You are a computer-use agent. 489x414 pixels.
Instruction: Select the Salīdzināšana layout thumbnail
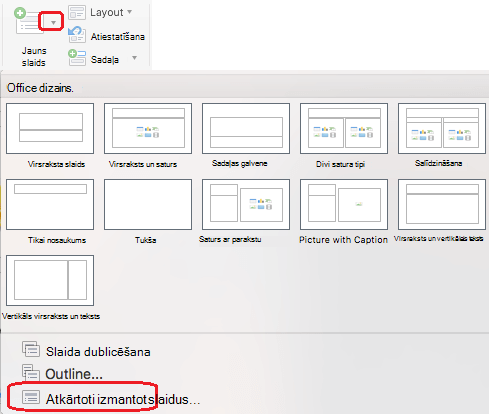[442, 128]
